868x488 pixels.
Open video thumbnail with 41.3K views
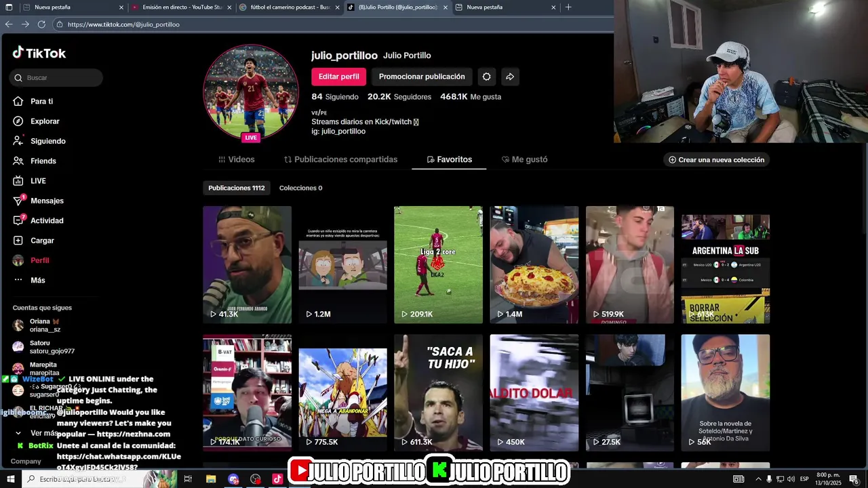coord(247,264)
